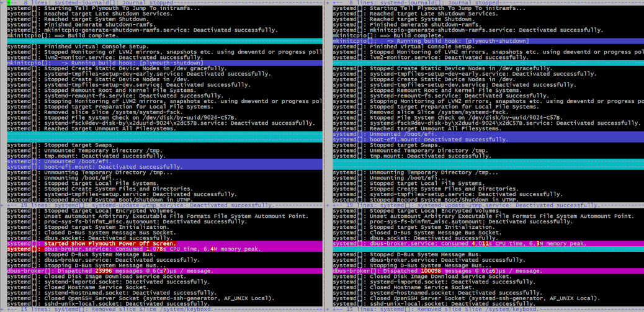This screenshot has height=312, width=644.
Task: Open right pane's systemd-update-utmp 15-line fold
Action: point(447,205)
